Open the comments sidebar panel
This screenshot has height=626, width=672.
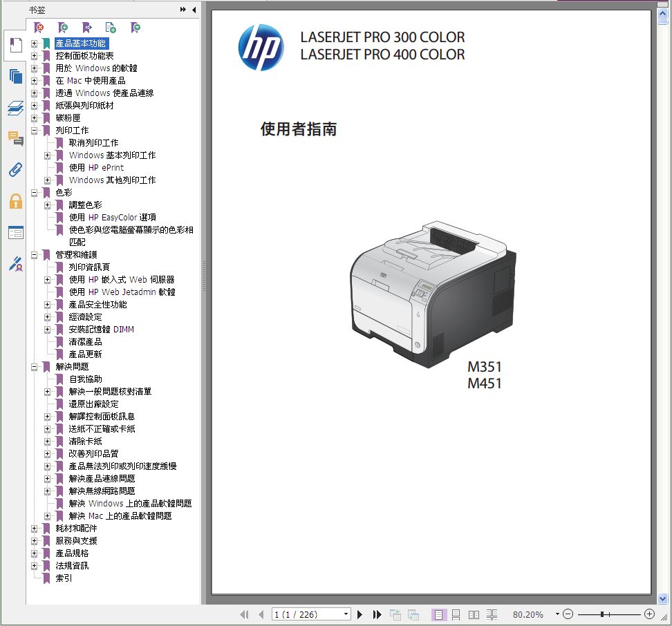click(x=16, y=139)
